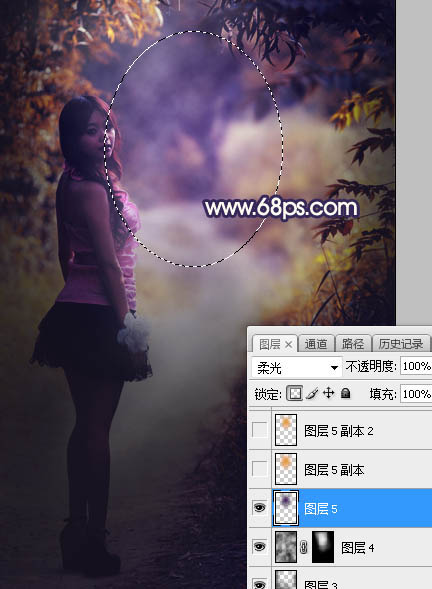Click the lock image pixels brush icon
The image size is (432, 589).
pos(312,393)
